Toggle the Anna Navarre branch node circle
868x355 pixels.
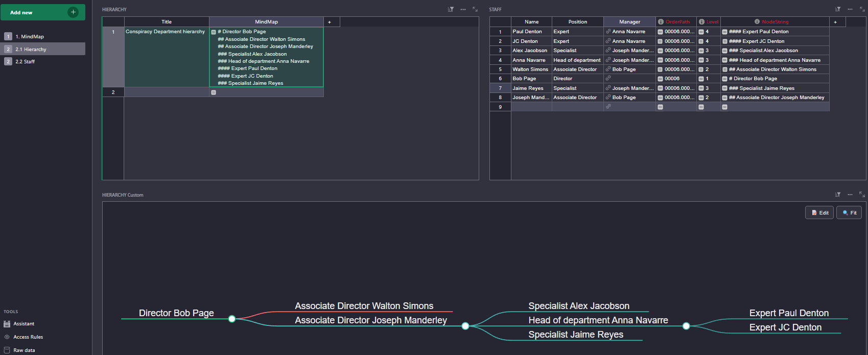[x=686, y=326]
